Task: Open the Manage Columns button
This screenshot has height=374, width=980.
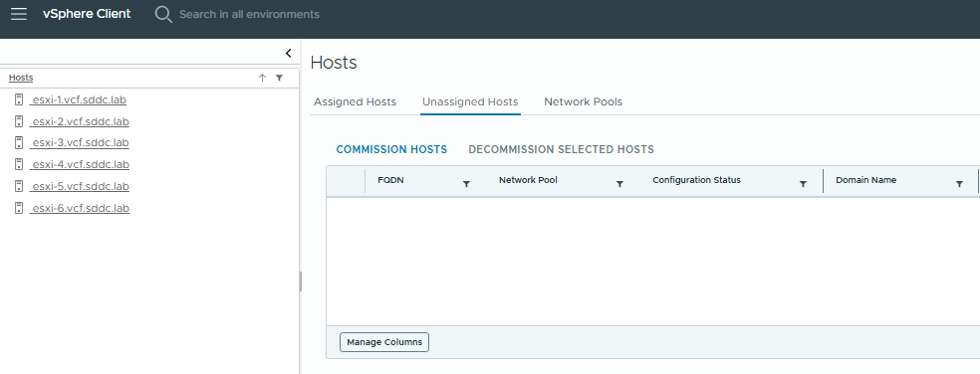Action: [384, 342]
